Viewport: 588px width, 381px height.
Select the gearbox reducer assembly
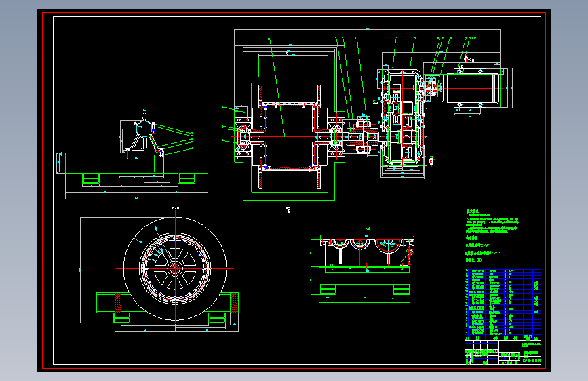click(x=403, y=119)
